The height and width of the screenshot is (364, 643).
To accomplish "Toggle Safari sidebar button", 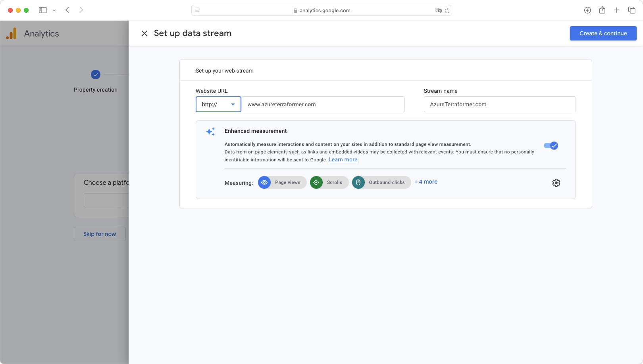I will coord(42,10).
